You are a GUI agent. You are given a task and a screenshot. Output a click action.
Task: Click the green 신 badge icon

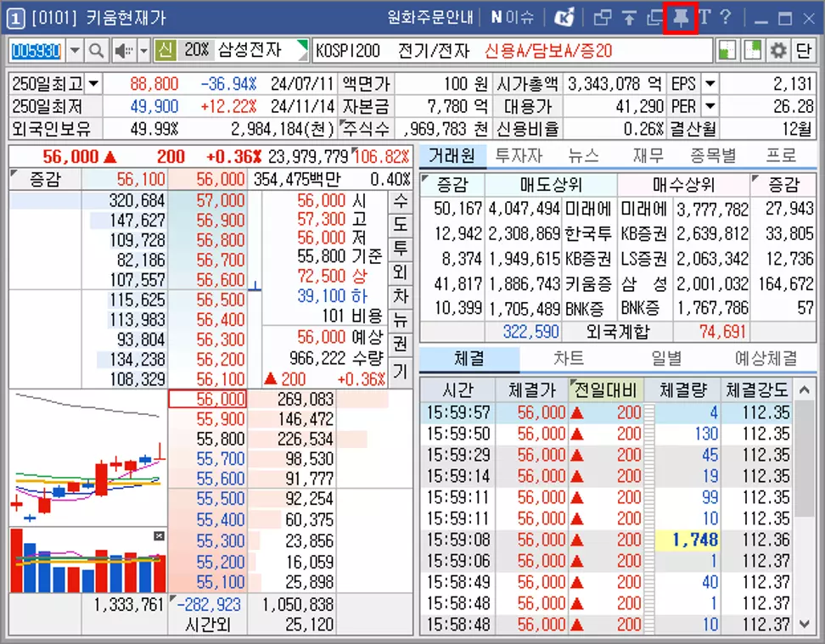[166, 51]
